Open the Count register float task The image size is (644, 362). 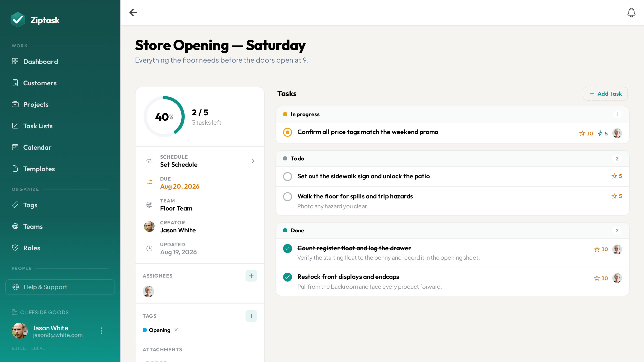(354, 248)
